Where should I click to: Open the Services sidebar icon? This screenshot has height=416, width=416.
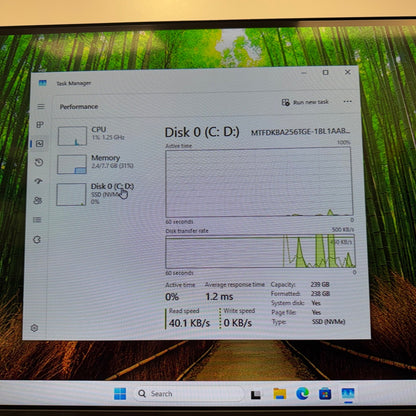coord(37,239)
